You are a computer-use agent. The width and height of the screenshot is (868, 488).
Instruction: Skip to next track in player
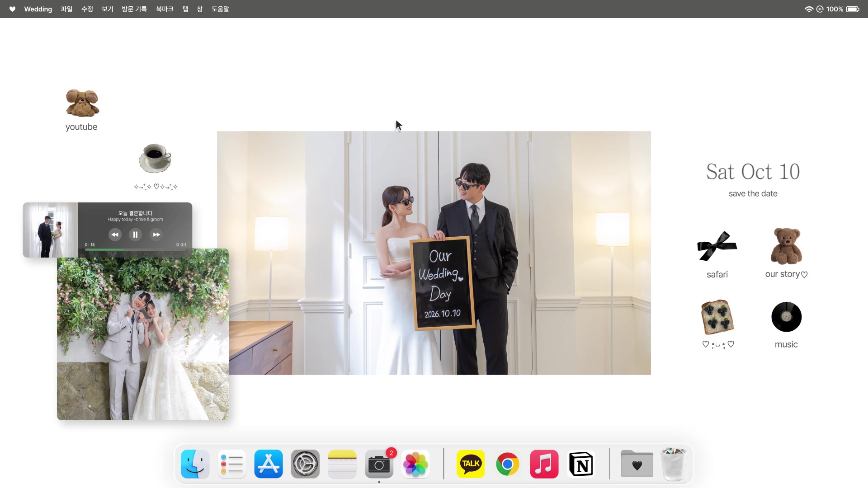coord(156,235)
